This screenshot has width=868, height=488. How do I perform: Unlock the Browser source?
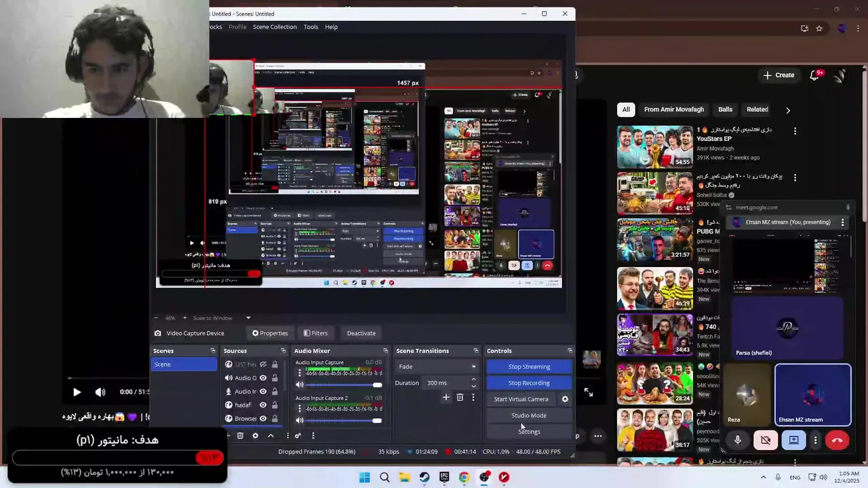point(275,419)
